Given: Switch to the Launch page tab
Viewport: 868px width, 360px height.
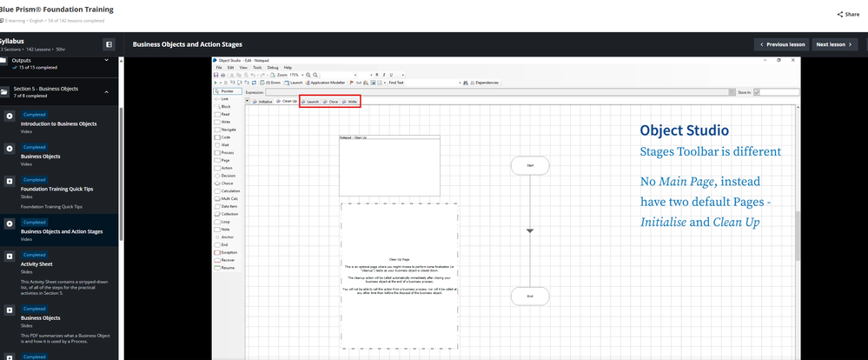Looking at the screenshot, I should [310, 102].
